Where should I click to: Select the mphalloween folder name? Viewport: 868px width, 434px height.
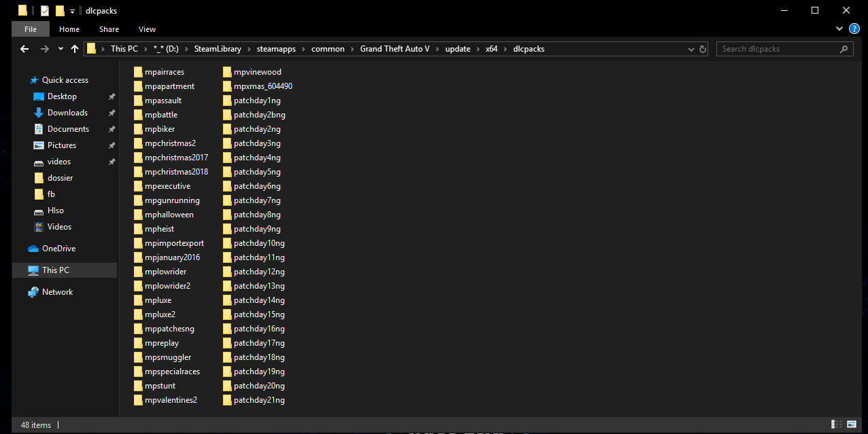click(169, 215)
